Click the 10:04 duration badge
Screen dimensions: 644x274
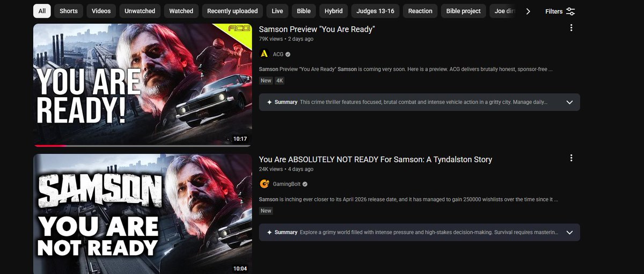(x=240, y=268)
